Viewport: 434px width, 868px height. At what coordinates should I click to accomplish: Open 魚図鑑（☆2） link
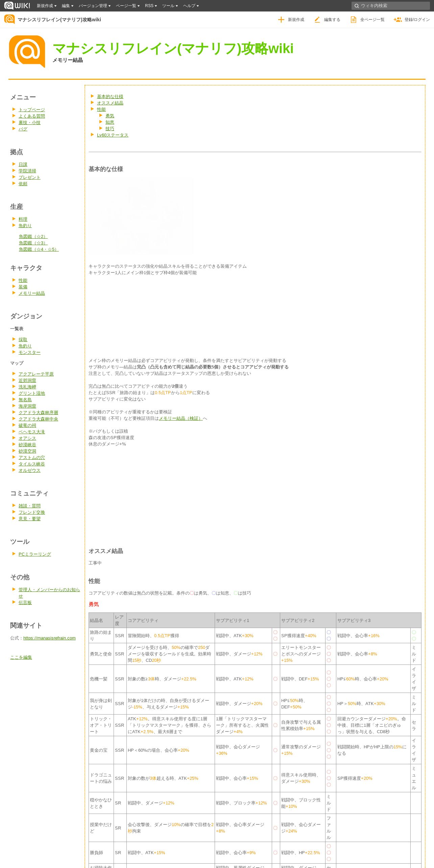(x=33, y=237)
